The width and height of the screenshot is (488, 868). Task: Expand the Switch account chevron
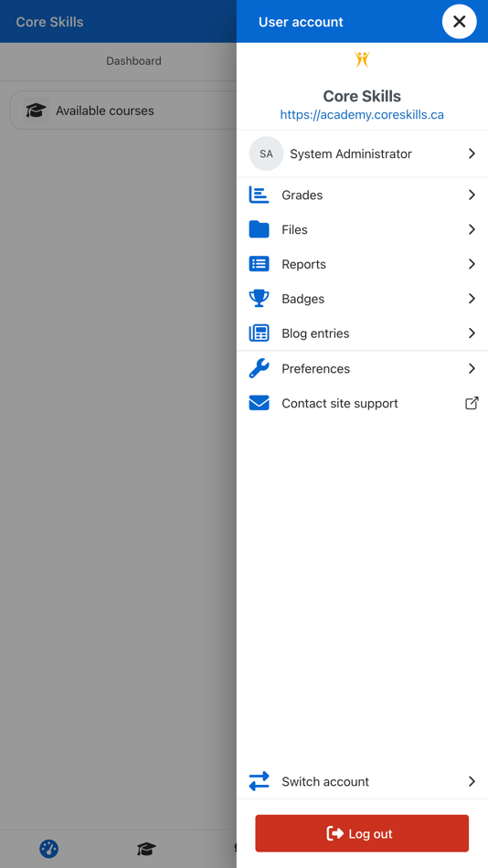coord(472,781)
